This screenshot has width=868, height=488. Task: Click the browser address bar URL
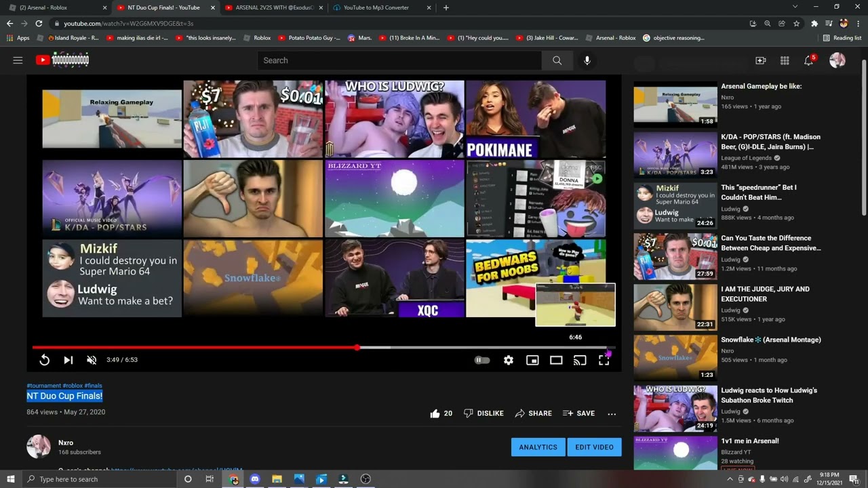pos(129,23)
